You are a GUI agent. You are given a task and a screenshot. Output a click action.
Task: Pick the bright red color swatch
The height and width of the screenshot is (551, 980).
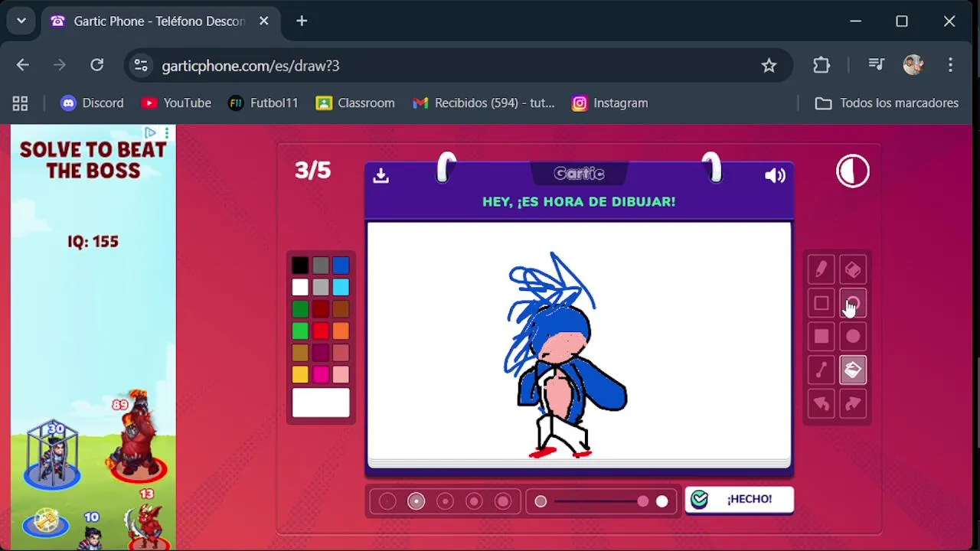pos(321,331)
